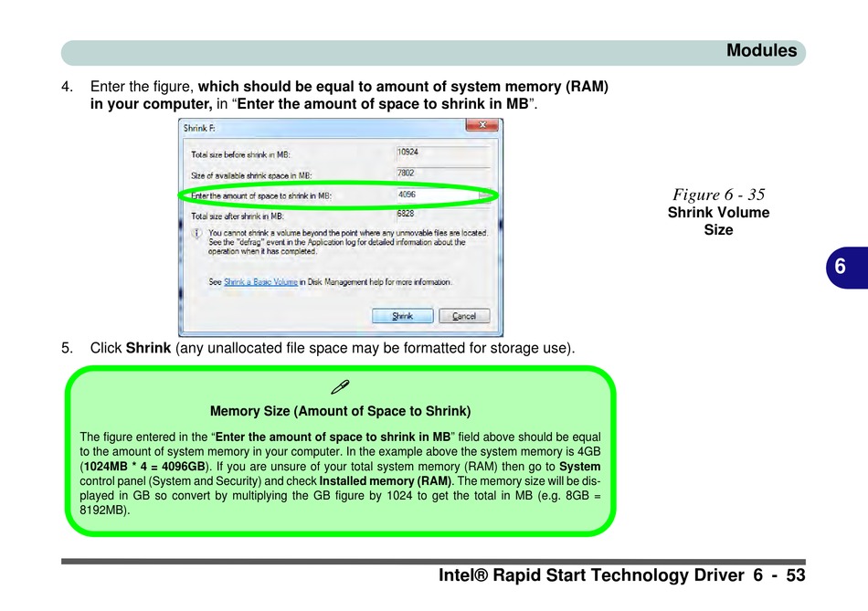
Task: Click the page number 6 - 53 in footer
Action: [778, 575]
